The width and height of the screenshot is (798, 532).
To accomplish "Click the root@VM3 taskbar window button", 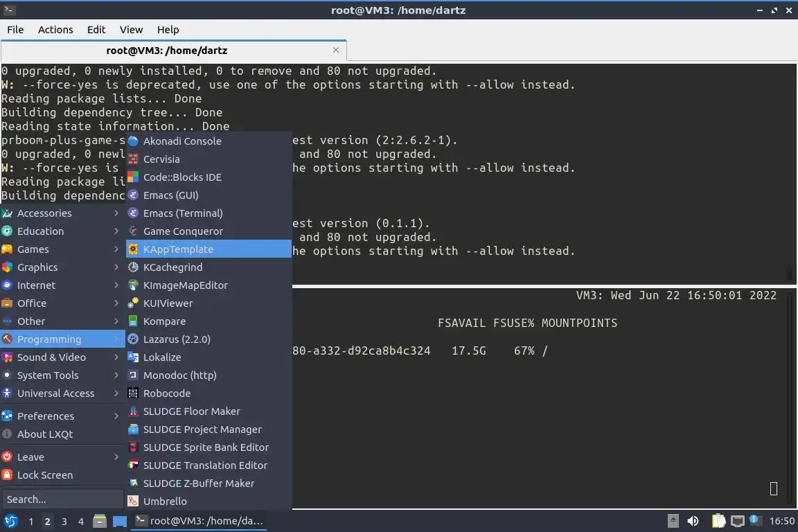I will [199, 521].
